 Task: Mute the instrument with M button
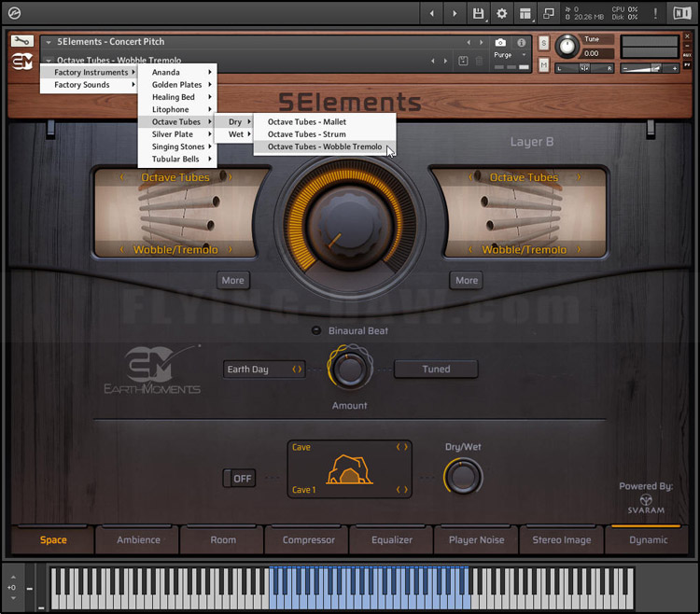(x=543, y=64)
